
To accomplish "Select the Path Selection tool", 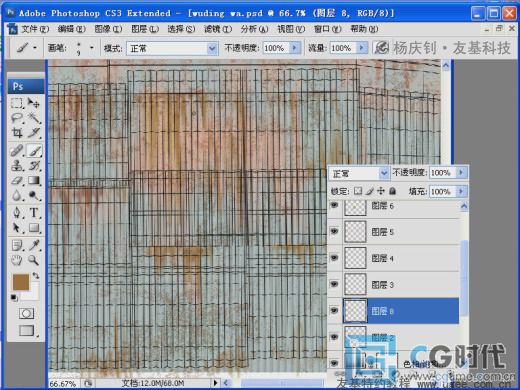I will (17, 228).
